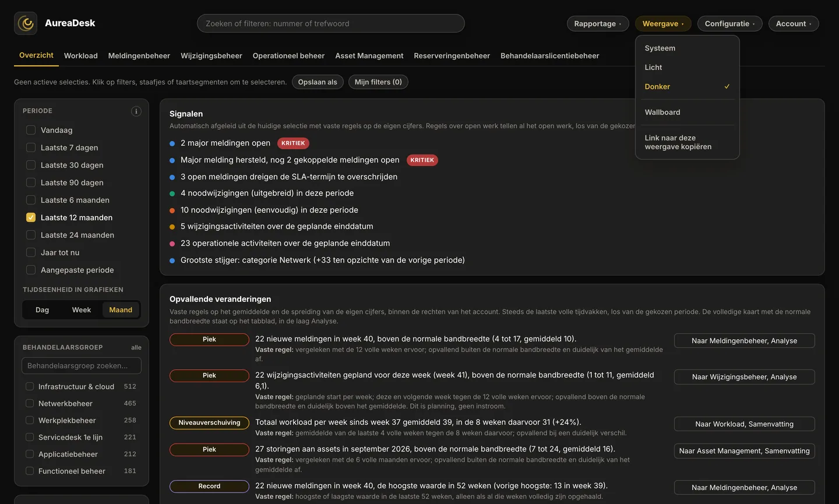Select the Donker theme option
839x504 pixels.
(687, 87)
